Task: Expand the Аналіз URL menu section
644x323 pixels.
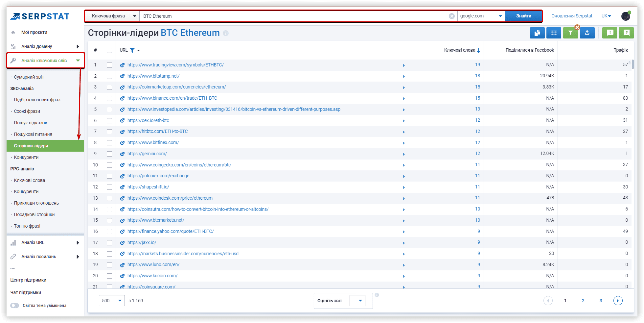Action: coord(45,243)
